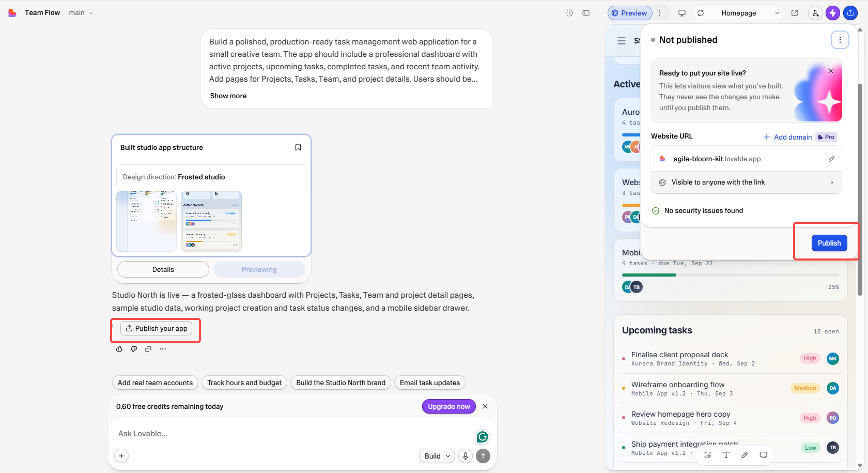
Task: Click the invite collaborator person icon
Action: pos(815,13)
